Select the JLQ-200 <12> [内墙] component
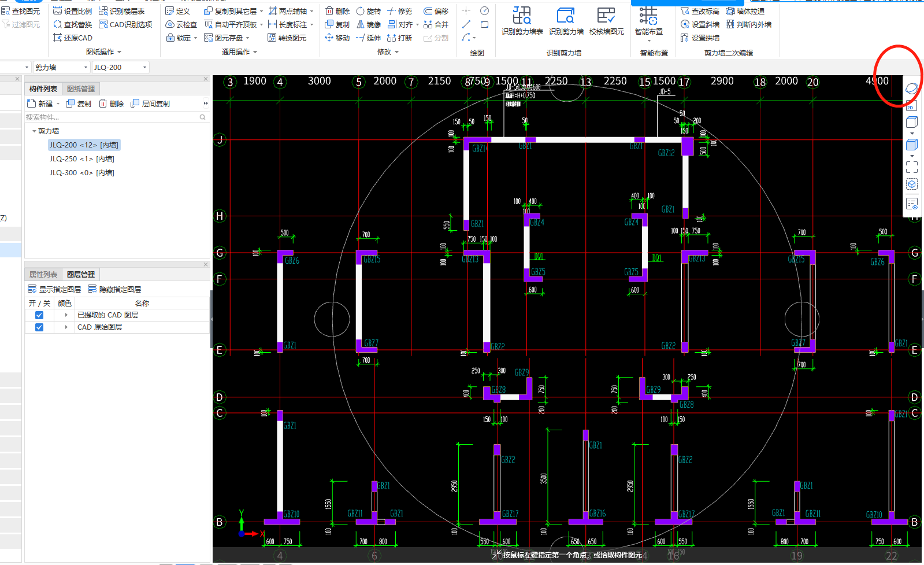Screen dimensions: 924x565 (x=84, y=145)
